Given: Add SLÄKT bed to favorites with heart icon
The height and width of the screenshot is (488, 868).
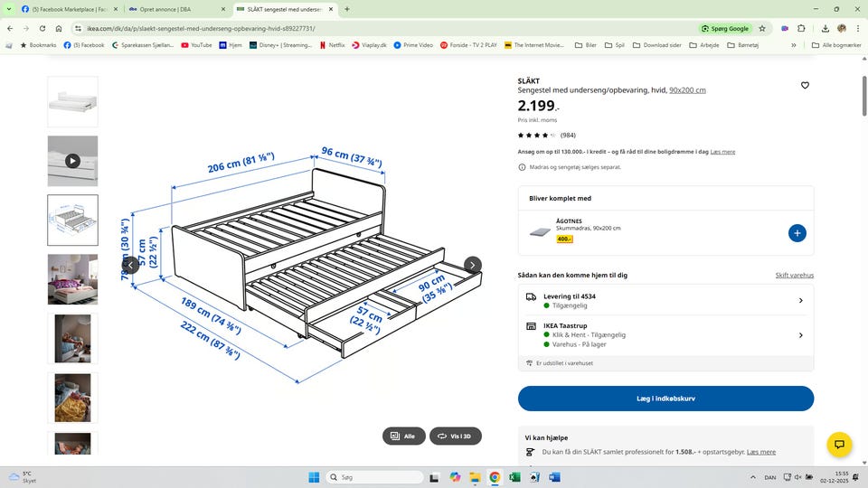Looking at the screenshot, I should tap(805, 85).
